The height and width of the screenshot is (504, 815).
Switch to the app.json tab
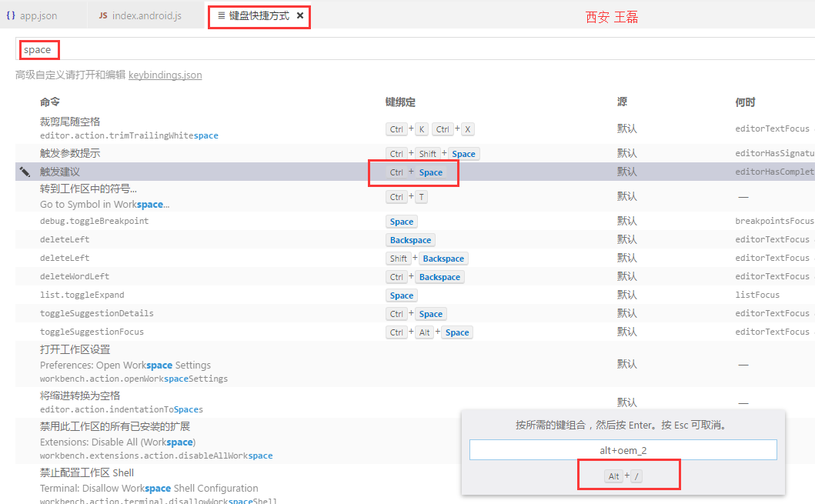coord(38,15)
